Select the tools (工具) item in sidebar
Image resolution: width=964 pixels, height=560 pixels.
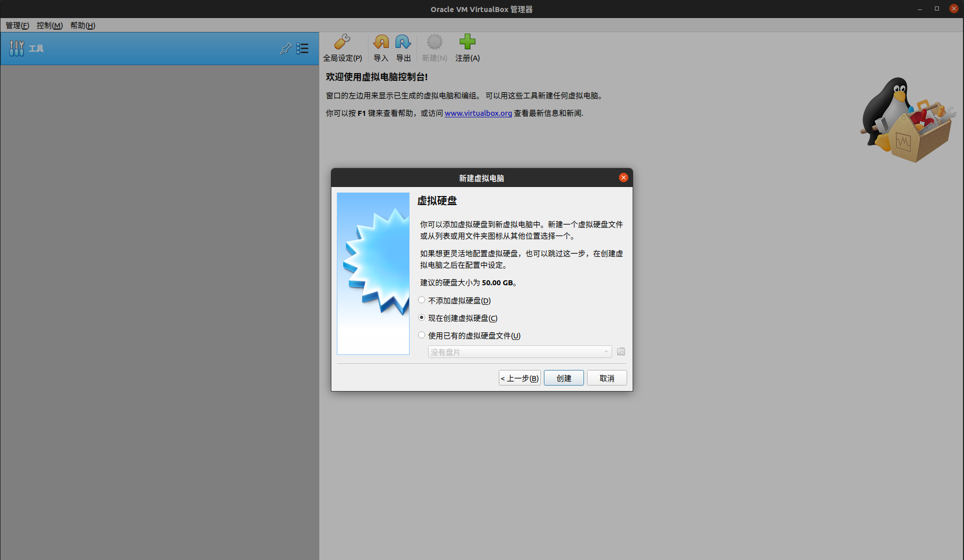(x=159, y=49)
